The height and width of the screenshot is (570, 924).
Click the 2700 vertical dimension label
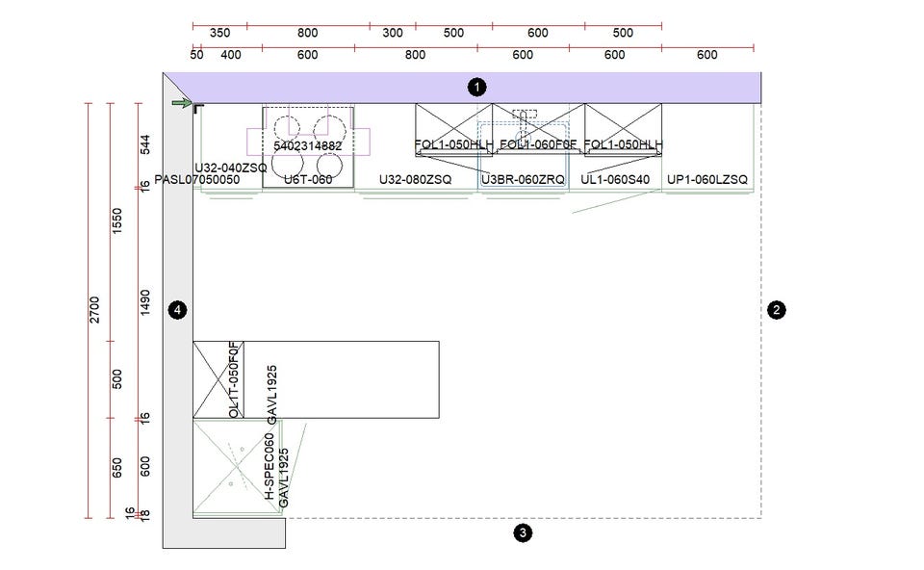[x=94, y=309]
